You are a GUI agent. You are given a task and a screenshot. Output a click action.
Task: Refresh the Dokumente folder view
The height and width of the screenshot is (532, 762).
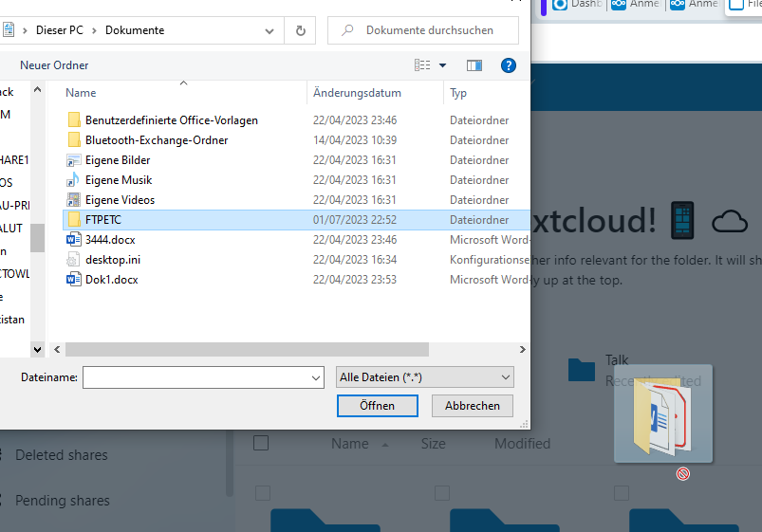point(300,30)
